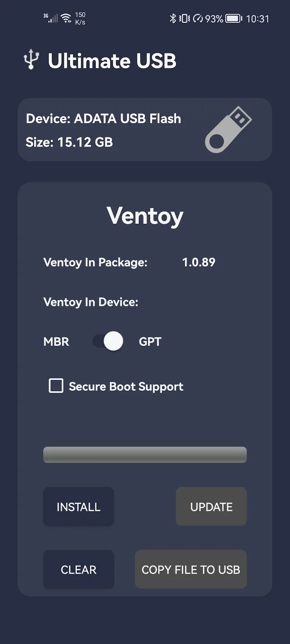Tap the speedometer status icon
This screenshot has height=644, width=290.
(198, 18)
